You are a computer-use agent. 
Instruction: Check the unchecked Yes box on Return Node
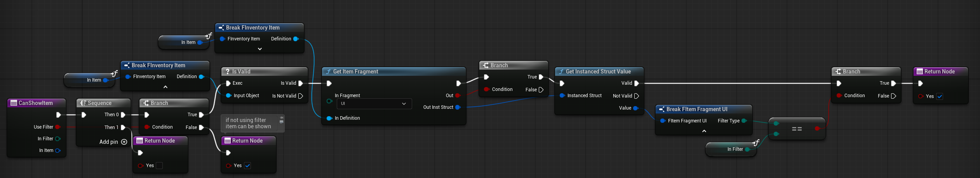tap(159, 166)
